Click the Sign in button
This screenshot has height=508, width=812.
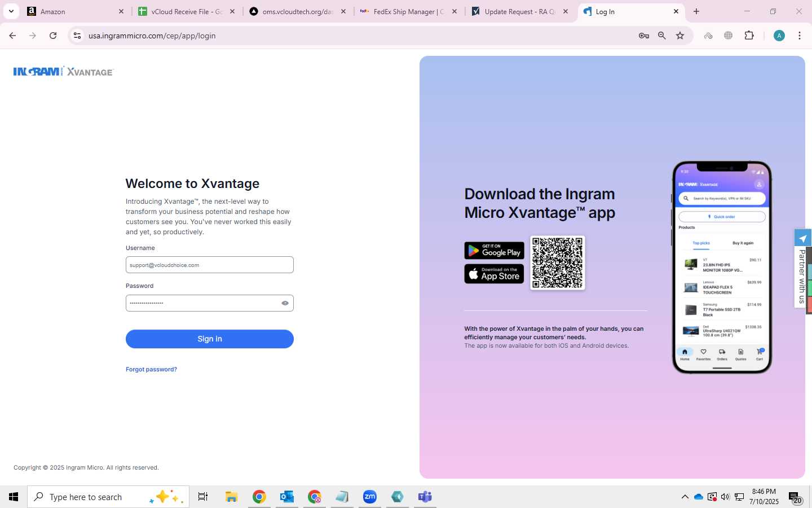pyautogui.click(x=210, y=339)
